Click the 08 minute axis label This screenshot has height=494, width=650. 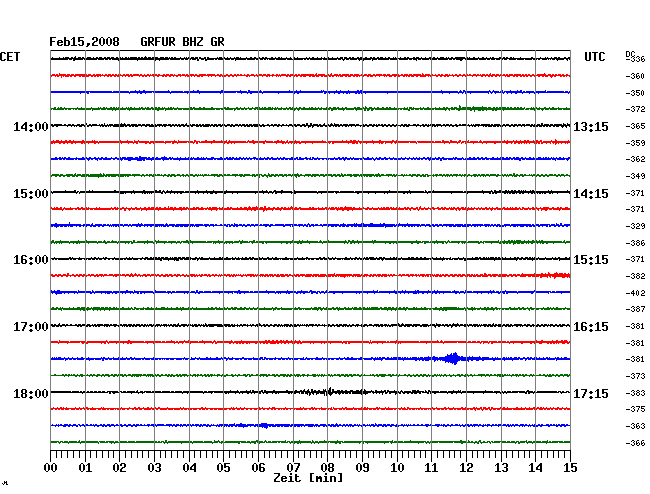[327, 468]
